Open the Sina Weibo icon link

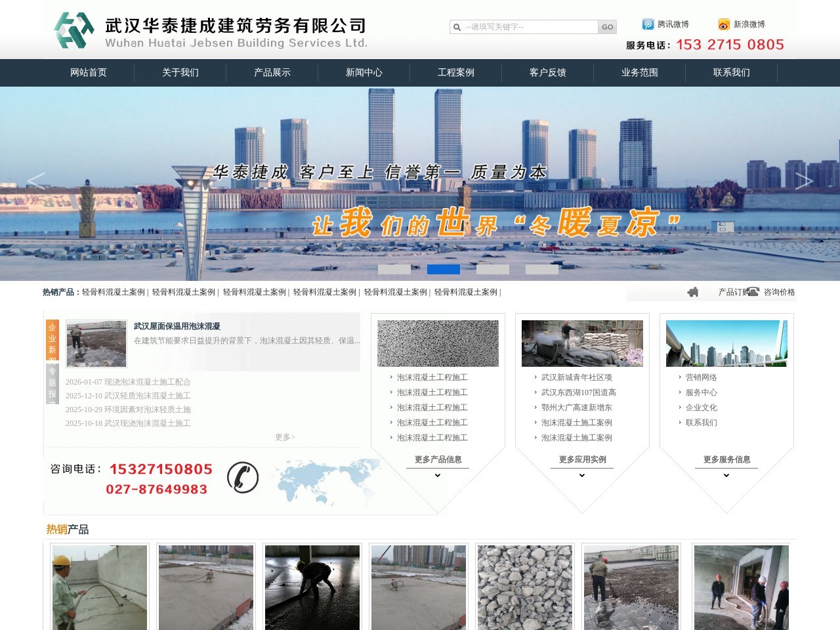point(724,24)
